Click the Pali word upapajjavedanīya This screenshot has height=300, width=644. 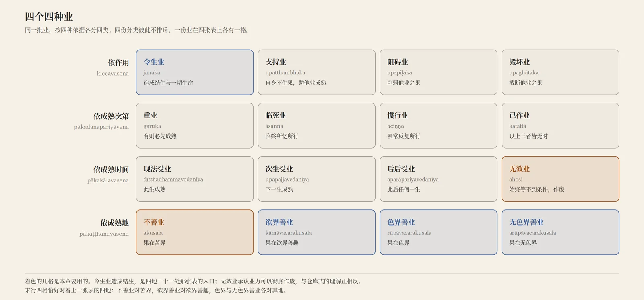[x=287, y=180]
